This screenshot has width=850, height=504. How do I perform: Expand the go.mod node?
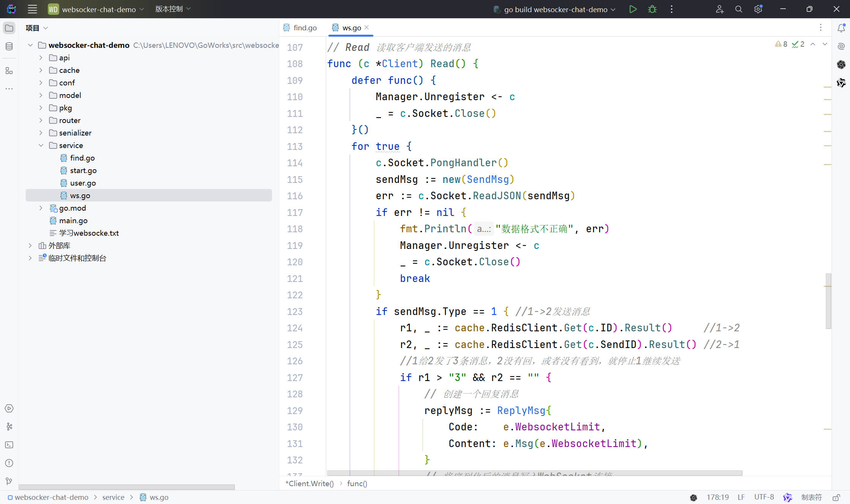[x=41, y=208]
